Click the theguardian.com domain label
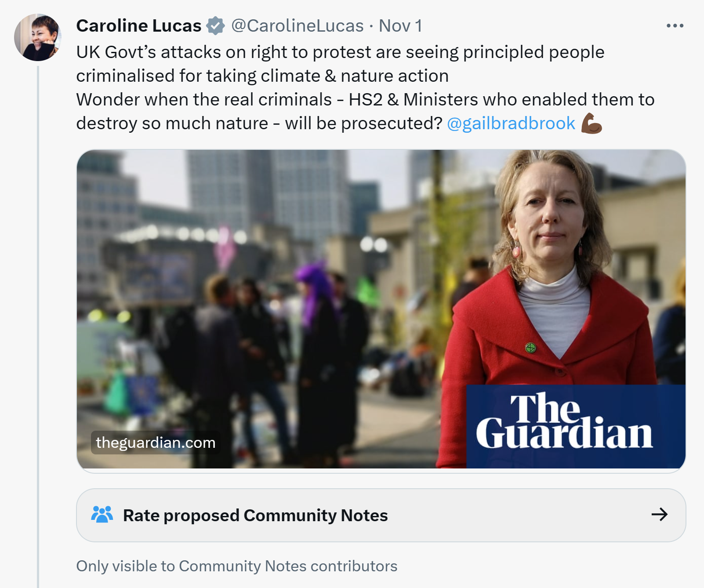Screen dimensions: 704x588 [x=156, y=443]
